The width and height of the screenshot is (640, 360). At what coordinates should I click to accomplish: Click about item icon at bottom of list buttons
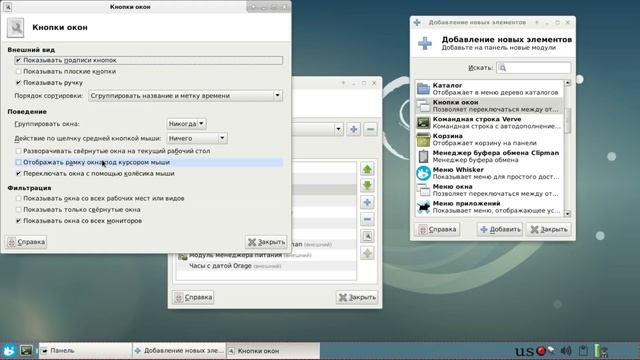(x=367, y=253)
